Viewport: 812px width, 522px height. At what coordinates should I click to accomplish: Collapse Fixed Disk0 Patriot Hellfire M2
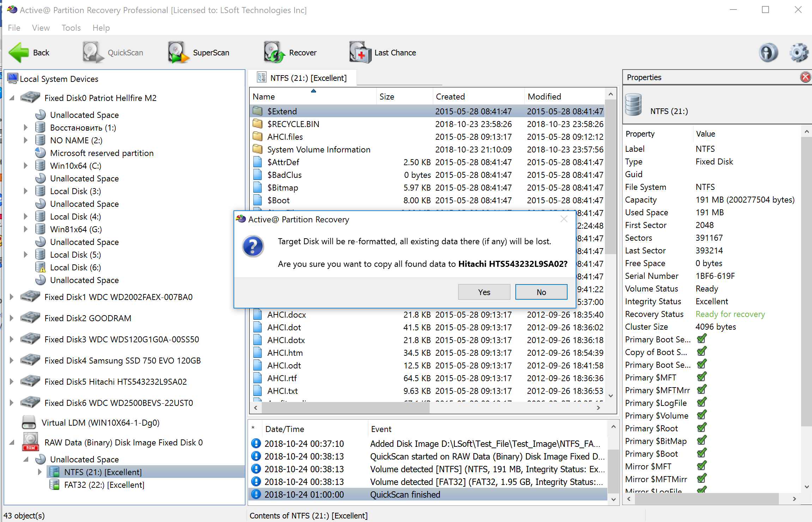click(x=12, y=98)
